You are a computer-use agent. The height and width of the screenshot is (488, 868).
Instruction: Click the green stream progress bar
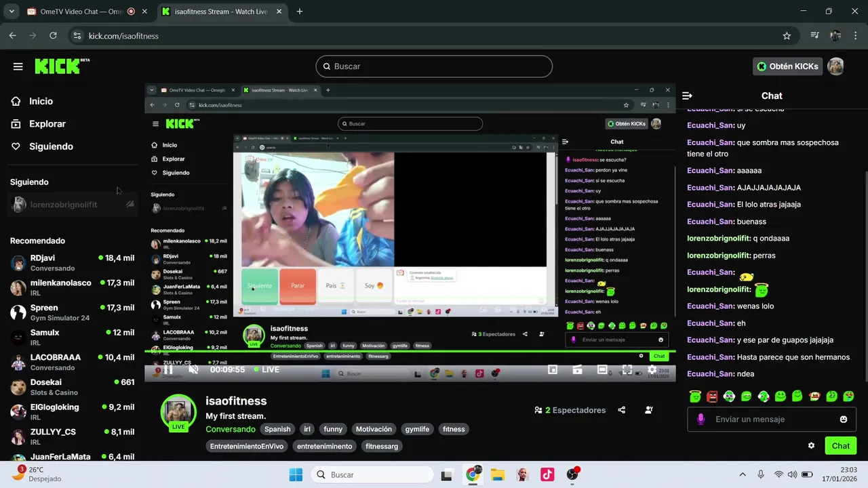click(x=410, y=352)
